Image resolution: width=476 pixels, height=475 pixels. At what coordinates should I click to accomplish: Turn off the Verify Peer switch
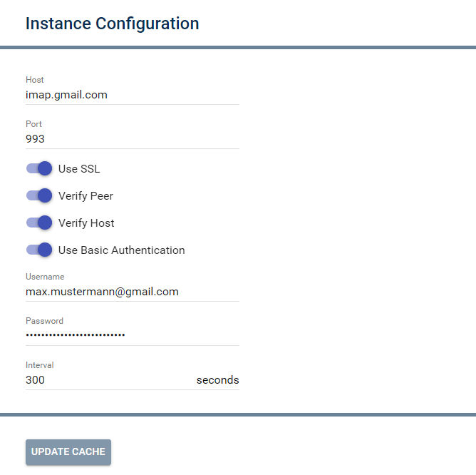tap(40, 196)
